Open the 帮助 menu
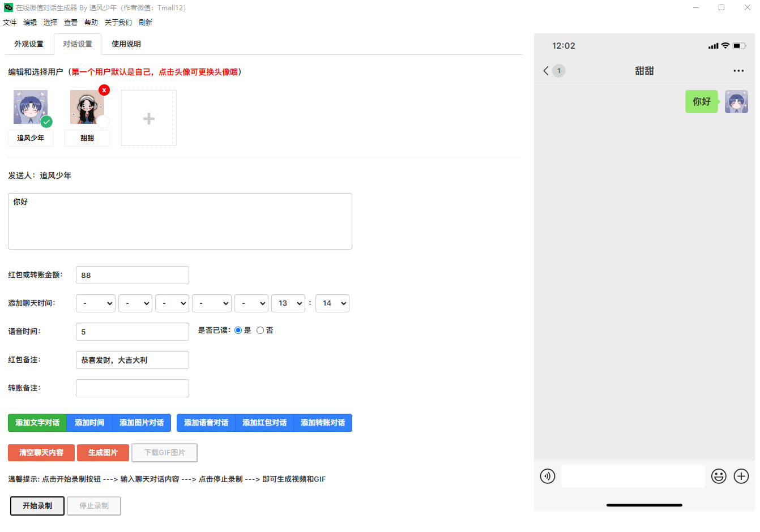This screenshot has height=532, width=760. [90, 22]
